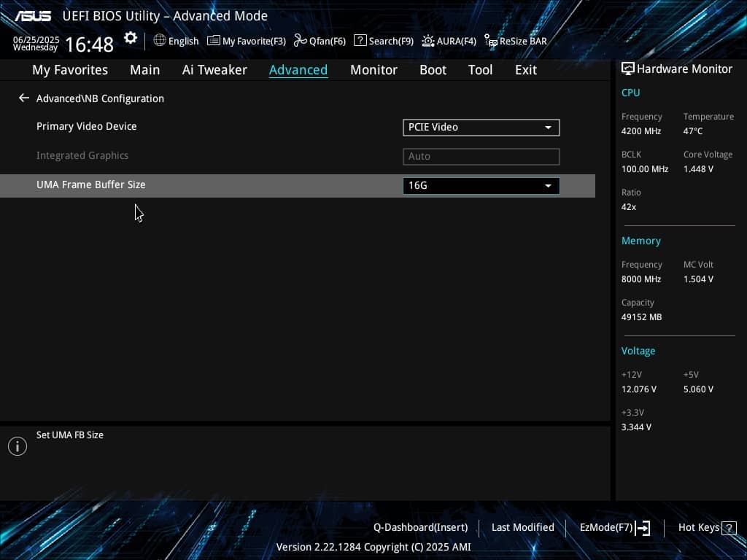The width and height of the screenshot is (747, 560).
Task: Click the +12V 12.076 V reading
Action: [639, 389]
